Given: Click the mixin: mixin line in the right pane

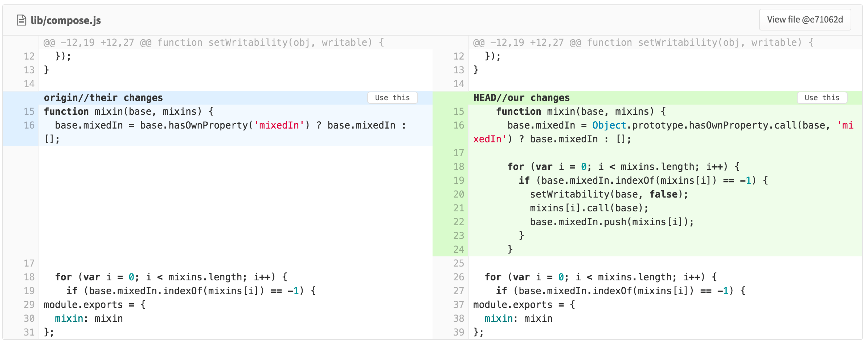Looking at the screenshot, I should pos(519,318).
